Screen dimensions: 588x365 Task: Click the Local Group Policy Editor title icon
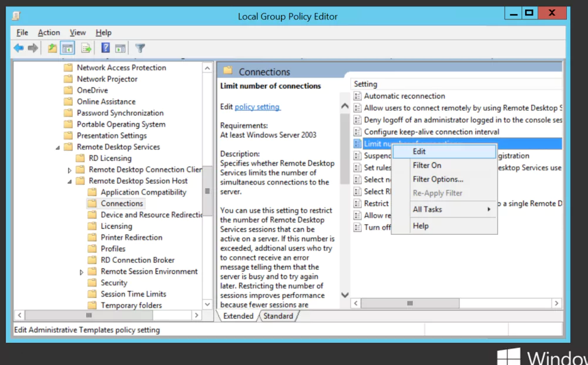[16, 16]
